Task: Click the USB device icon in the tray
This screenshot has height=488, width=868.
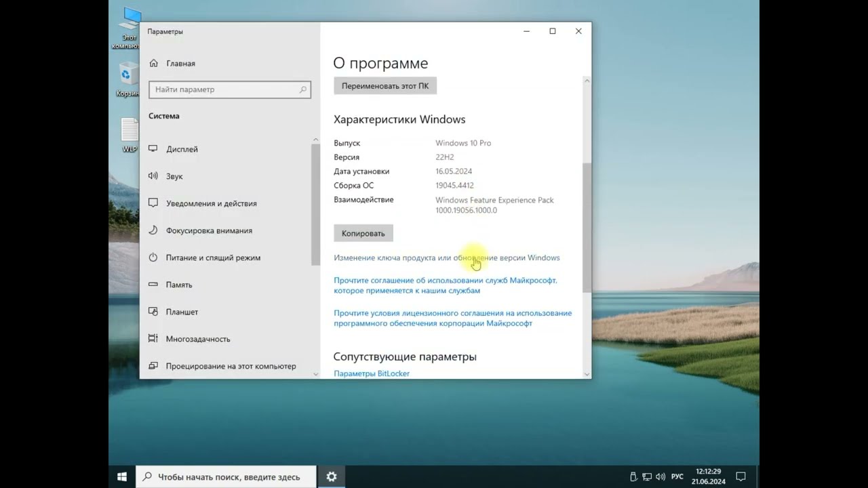Action: (633, 476)
